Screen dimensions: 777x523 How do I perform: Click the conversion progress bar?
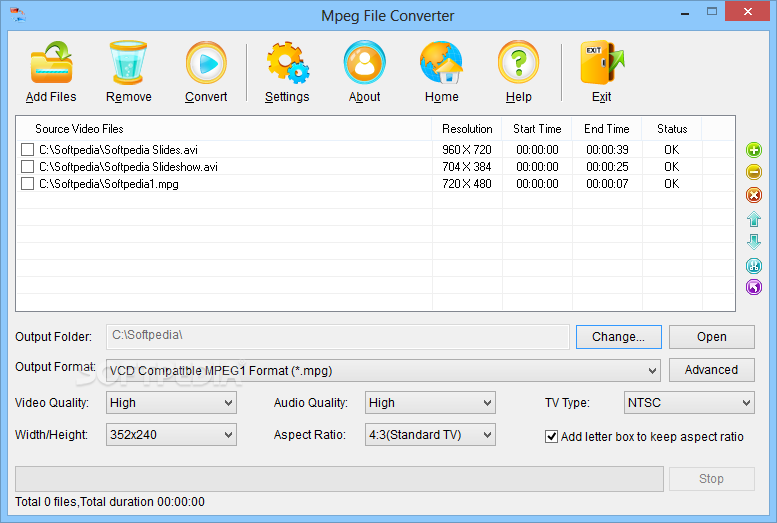point(339,479)
